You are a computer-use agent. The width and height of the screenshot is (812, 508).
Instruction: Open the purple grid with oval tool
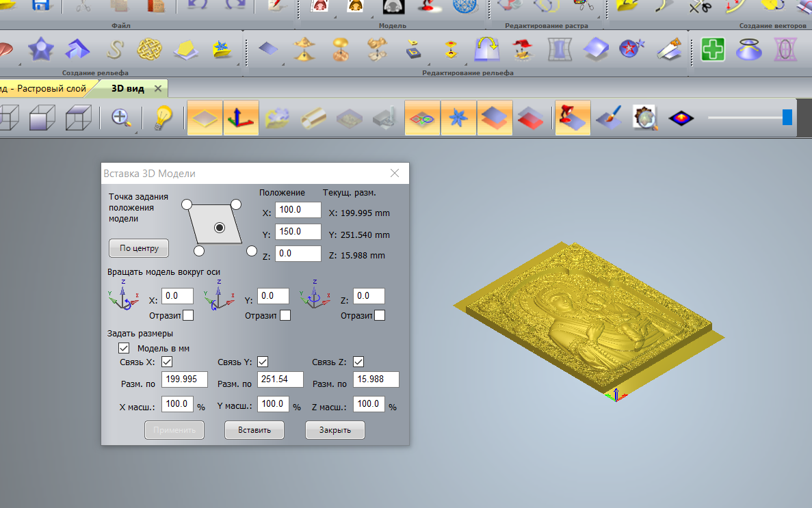(x=785, y=50)
